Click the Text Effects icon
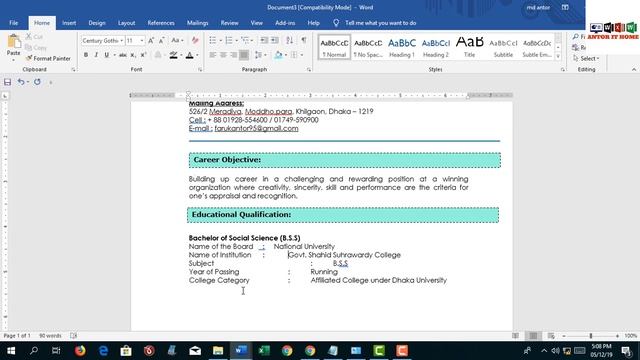This screenshot has width=640, height=360. tap(158, 55)
